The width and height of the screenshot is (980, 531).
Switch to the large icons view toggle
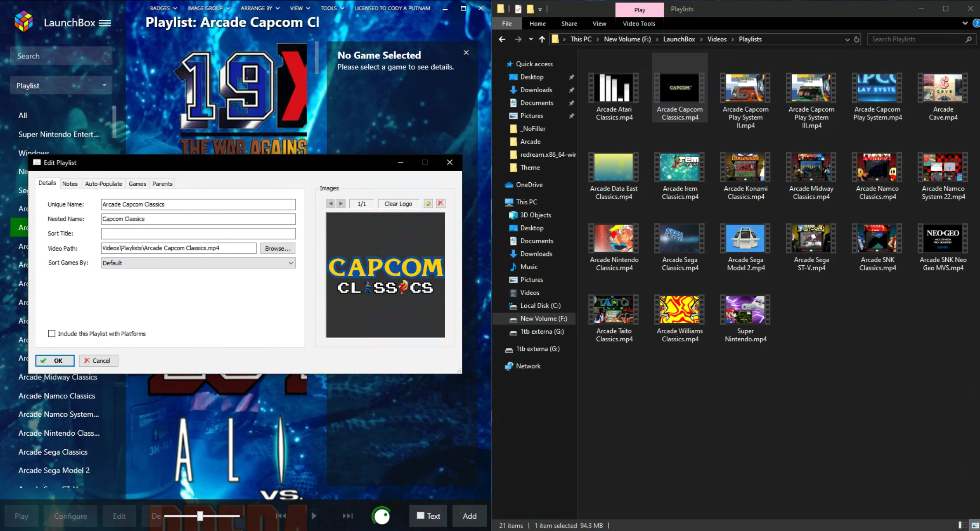(975, 525)
